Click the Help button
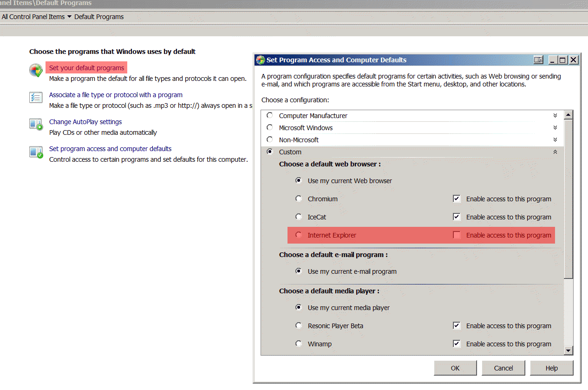588x390 pixels. point(552,368)
